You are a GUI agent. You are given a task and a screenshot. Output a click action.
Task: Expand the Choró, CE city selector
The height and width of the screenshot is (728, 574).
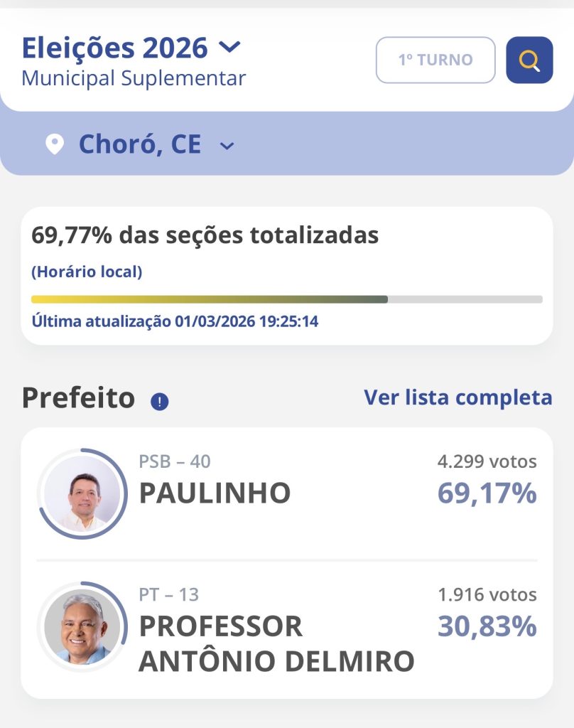(x=227, y=146)
